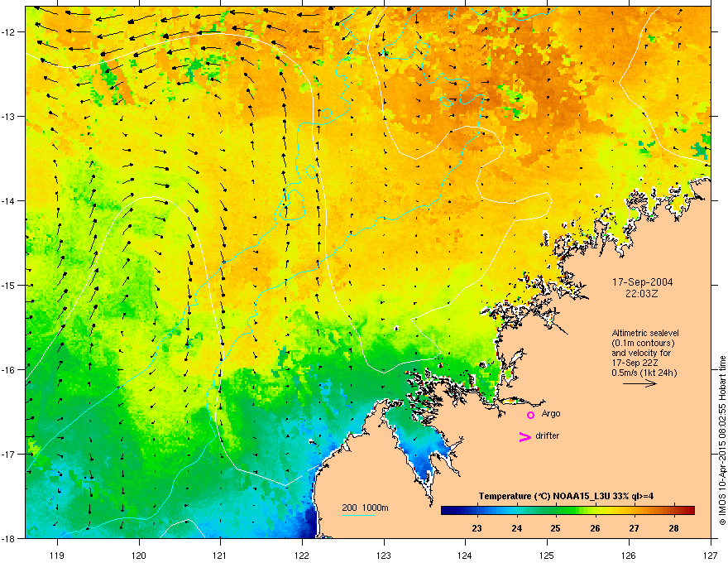Click the -17 latitude axis label
The height and width of the screenshot is (563, 728).
[x=9, y=454]
